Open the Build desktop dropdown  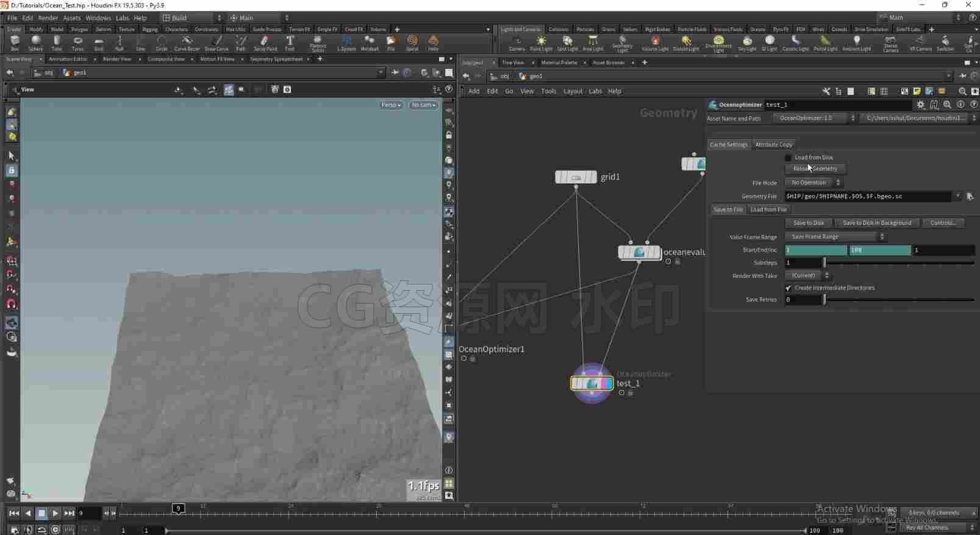coord(191,18)
